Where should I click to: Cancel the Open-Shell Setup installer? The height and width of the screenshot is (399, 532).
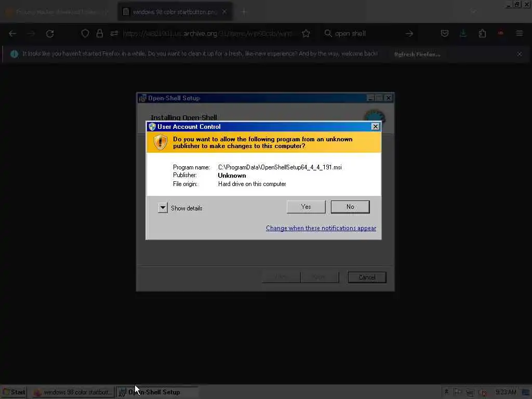coord(367,277)
